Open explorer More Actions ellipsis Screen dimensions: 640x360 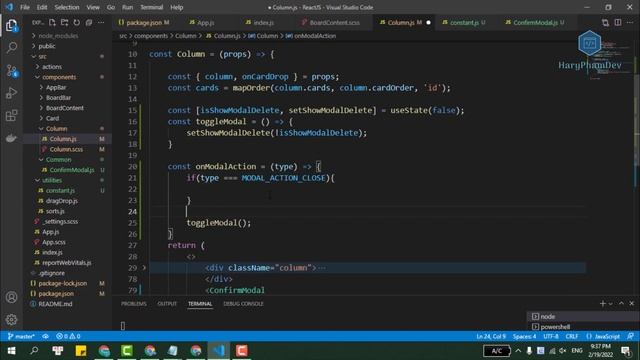tap(101, 22)
